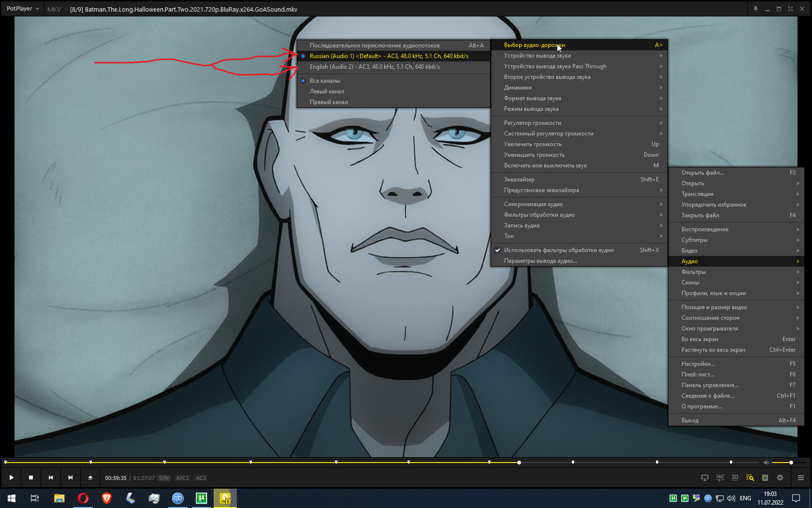The height and width of the screenshot is (508, 812).
Task: Click the Play button
Action: point(11,478)
